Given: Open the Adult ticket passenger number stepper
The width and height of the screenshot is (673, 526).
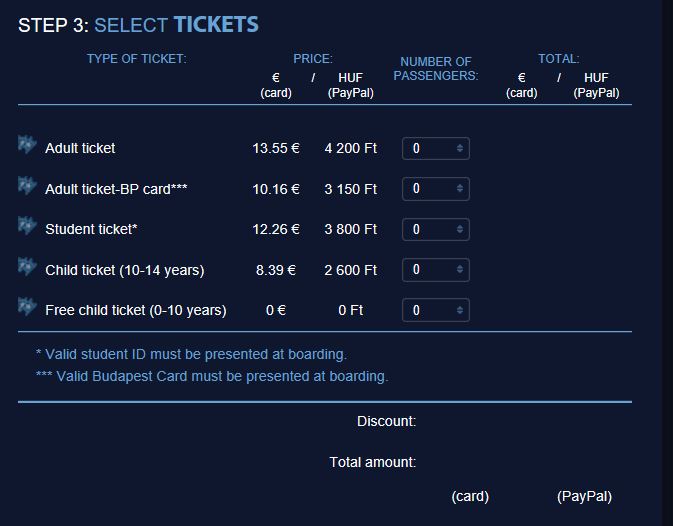Looking at the screenshot, I should point(460,148).
